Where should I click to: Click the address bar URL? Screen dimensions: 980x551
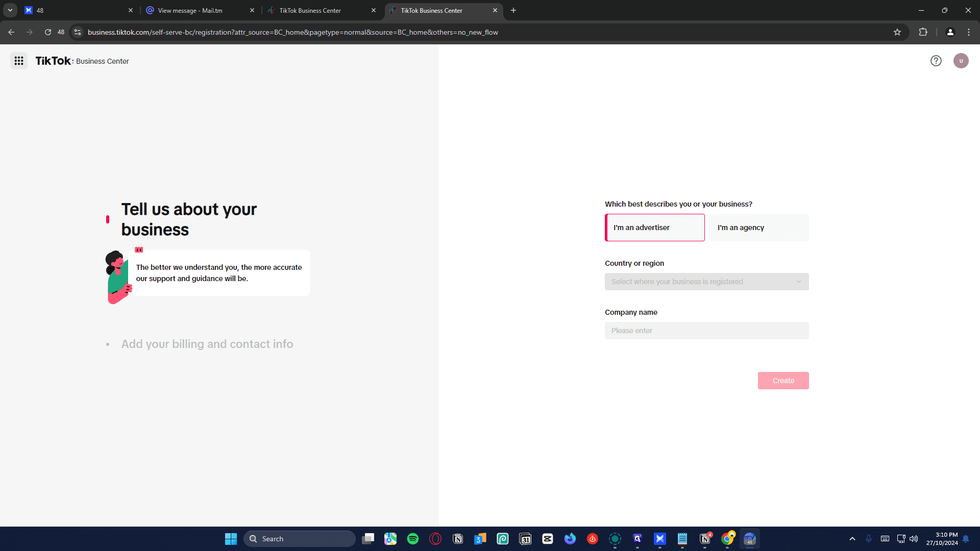coord(292,32)
